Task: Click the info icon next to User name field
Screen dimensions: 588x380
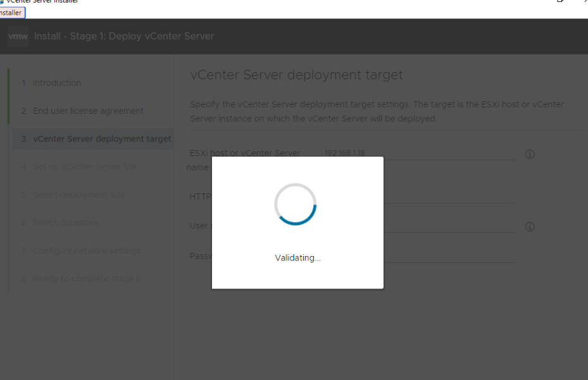Action: click(530, 226)
